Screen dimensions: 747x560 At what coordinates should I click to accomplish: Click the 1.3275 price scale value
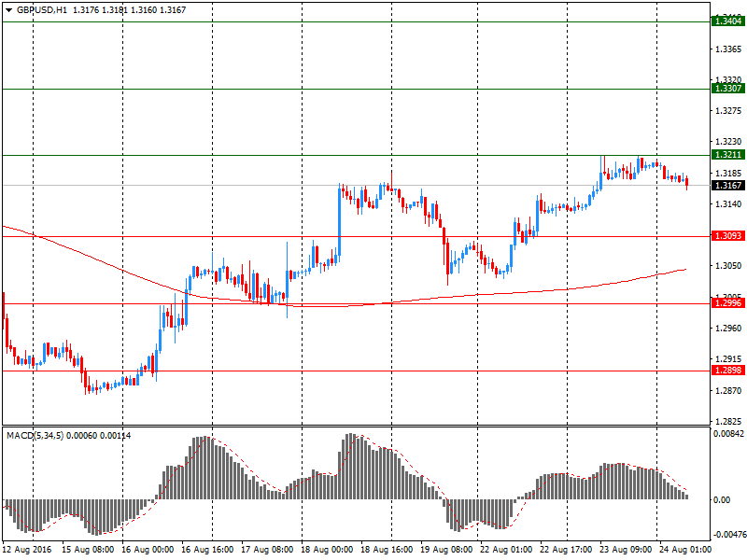point(728,111)
